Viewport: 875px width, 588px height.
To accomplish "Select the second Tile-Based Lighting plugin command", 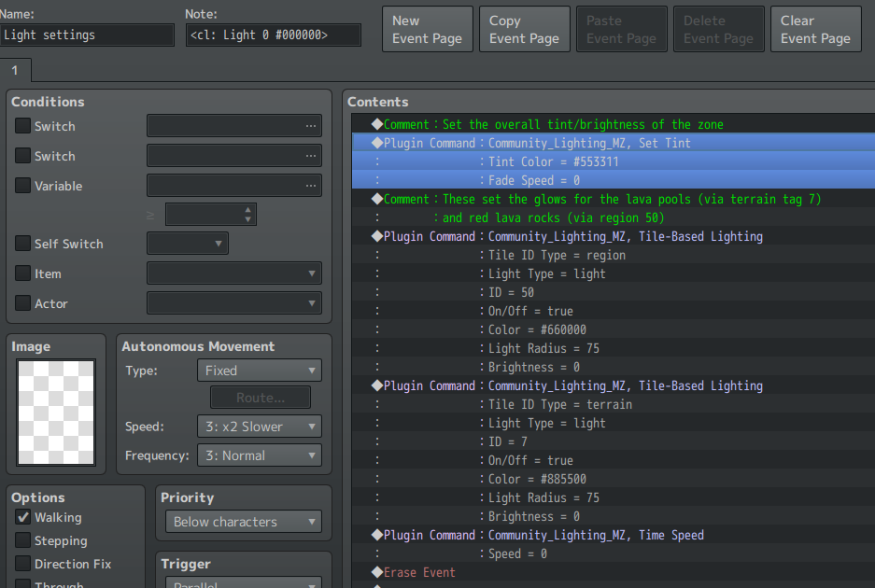I will coord(614,385).
